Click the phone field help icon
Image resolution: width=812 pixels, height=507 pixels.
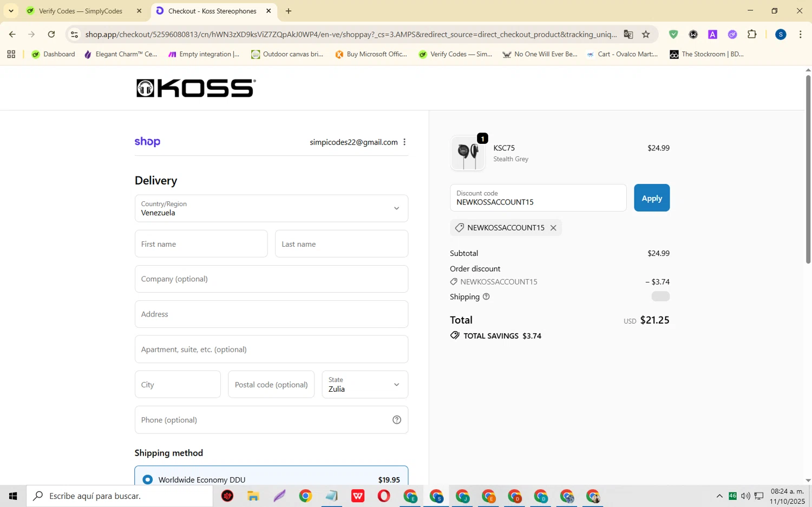coord(397,420)
